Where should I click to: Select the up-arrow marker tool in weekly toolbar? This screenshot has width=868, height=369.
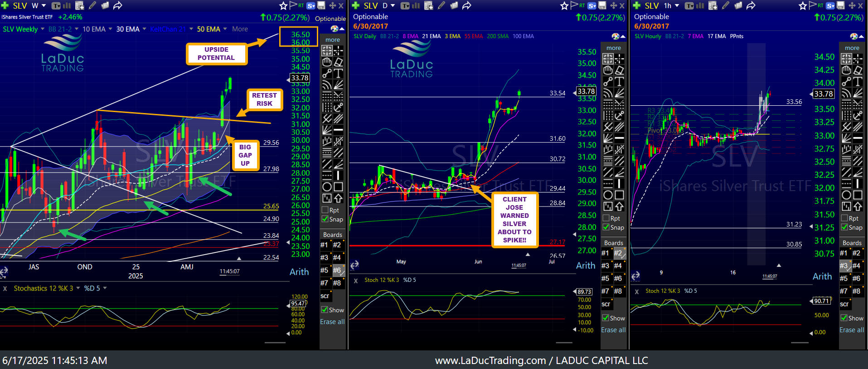coord(338,198)
